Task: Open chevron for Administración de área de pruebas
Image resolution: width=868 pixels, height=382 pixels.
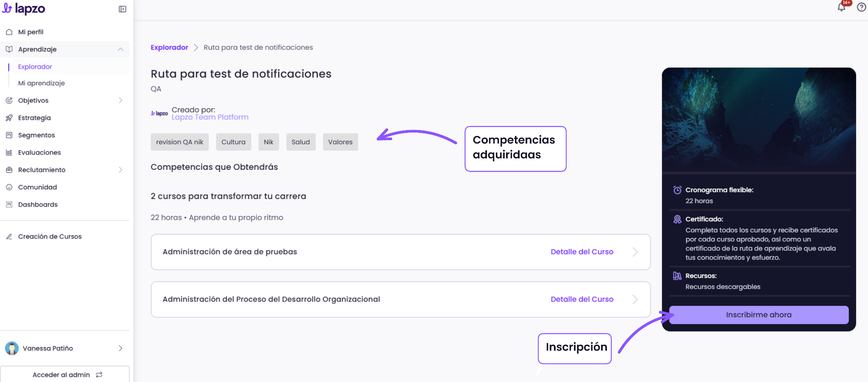Action: pos(635,252)
